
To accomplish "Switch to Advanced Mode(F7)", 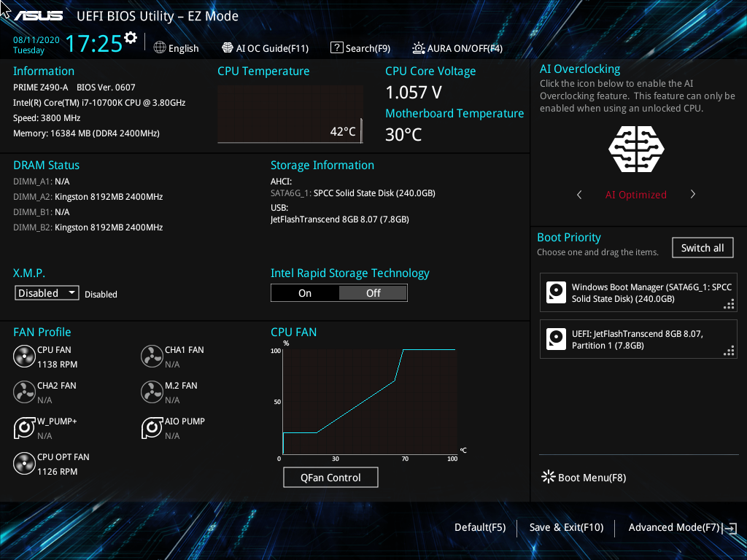I will (673, 527).
